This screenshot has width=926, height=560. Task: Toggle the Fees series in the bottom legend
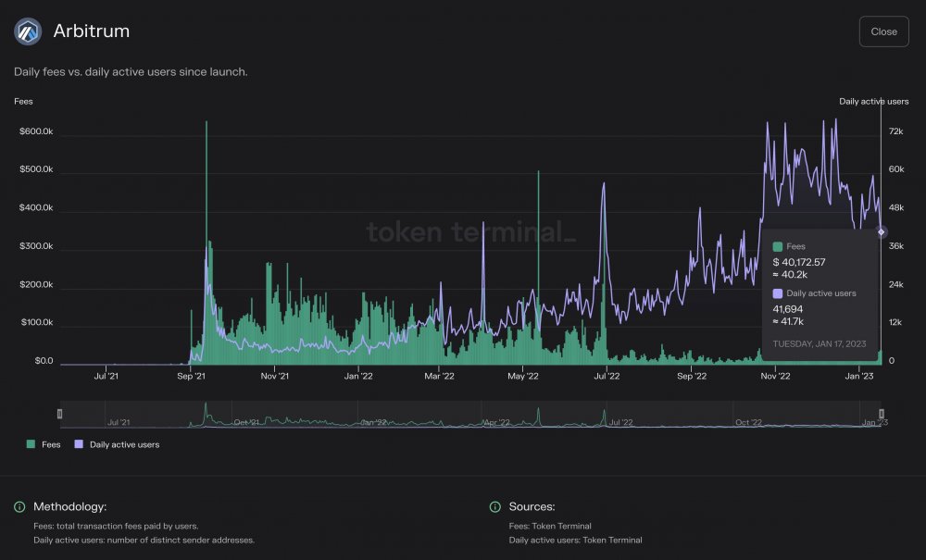[44, 444]
